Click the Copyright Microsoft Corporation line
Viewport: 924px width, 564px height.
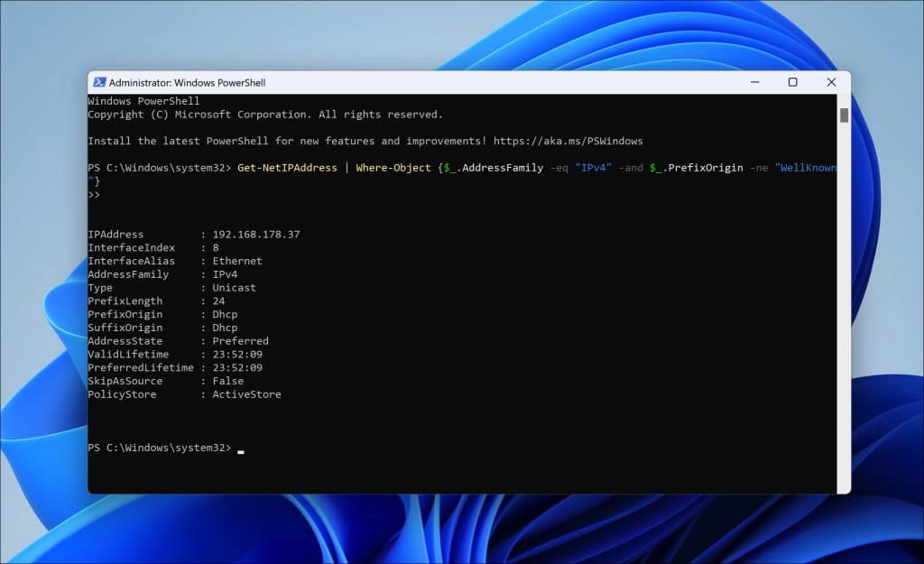pyautogui.click(x=265, y=115)
